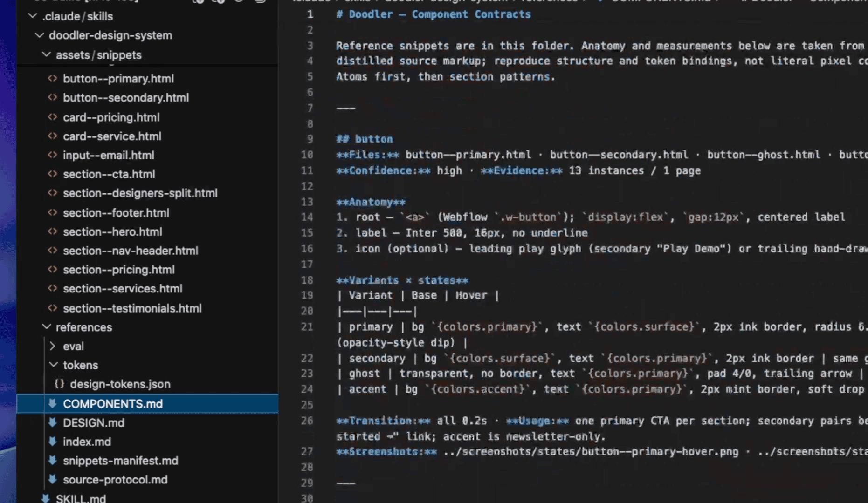Click the HTML icon of section--designers-split.html
Viewport: 868px width, 503px height.
(53, 193)
